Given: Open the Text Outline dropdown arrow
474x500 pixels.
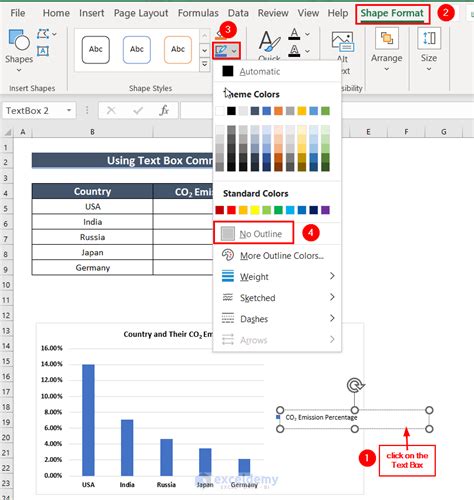Looking at the screenshot, I should (308, 51).
